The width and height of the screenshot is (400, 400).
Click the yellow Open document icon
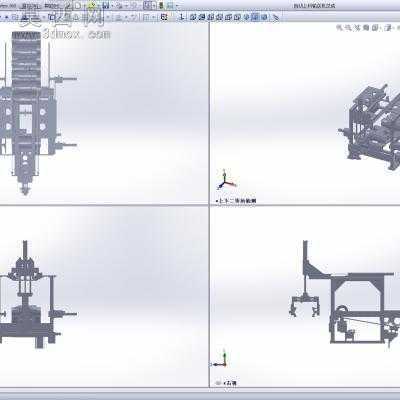pos(91,6)
